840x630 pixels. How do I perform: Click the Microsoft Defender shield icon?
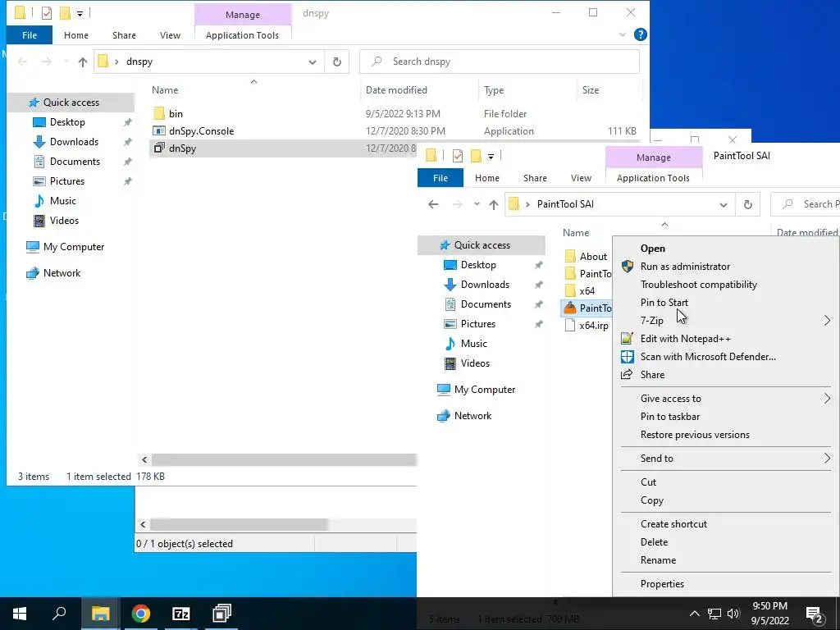628,357
